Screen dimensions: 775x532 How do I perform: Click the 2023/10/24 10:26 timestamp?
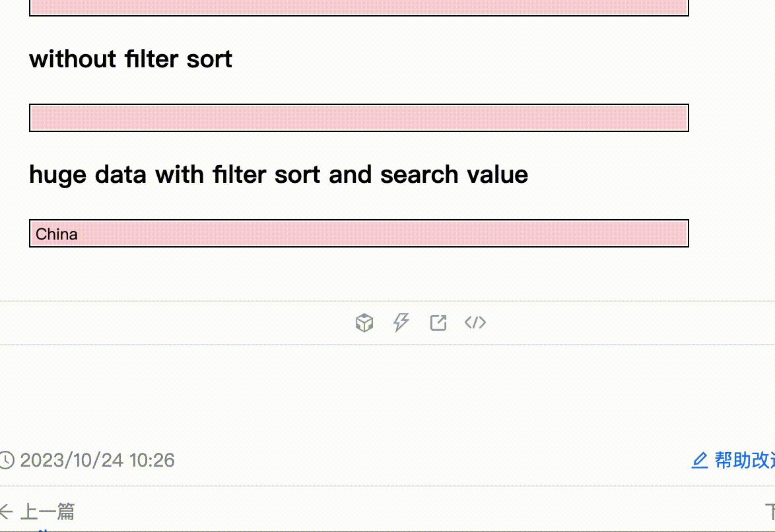[98, 460]
